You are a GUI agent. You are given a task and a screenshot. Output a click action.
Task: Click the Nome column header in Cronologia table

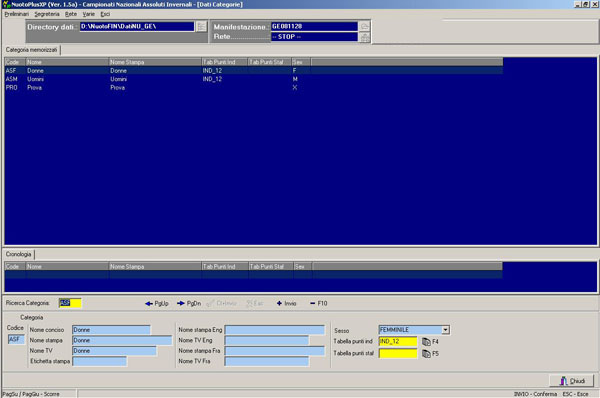(x=67, y=266)
